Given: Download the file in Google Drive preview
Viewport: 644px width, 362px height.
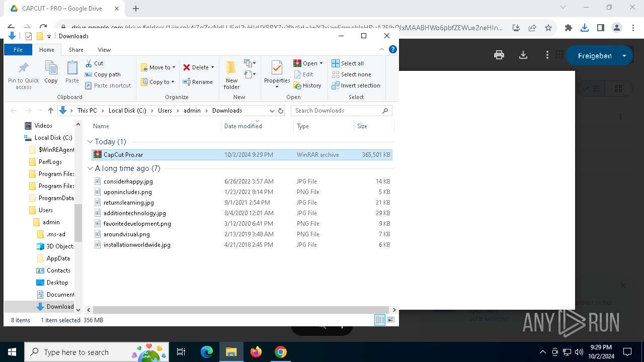Looking at the screenshot, I should click(x=523, y=55).
